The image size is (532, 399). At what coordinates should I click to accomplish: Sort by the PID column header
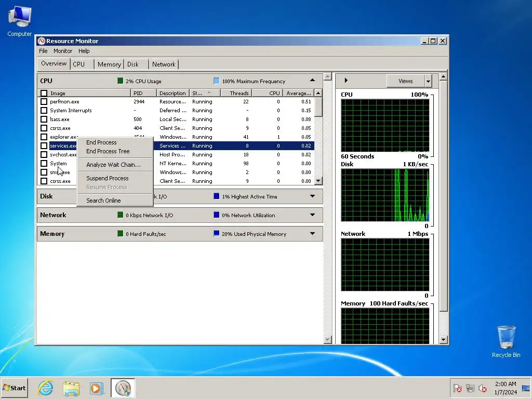point(143,93)
